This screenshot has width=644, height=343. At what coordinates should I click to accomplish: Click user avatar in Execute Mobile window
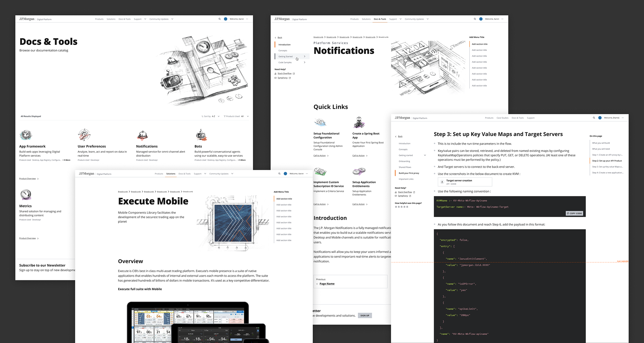(x=285, y=174)
